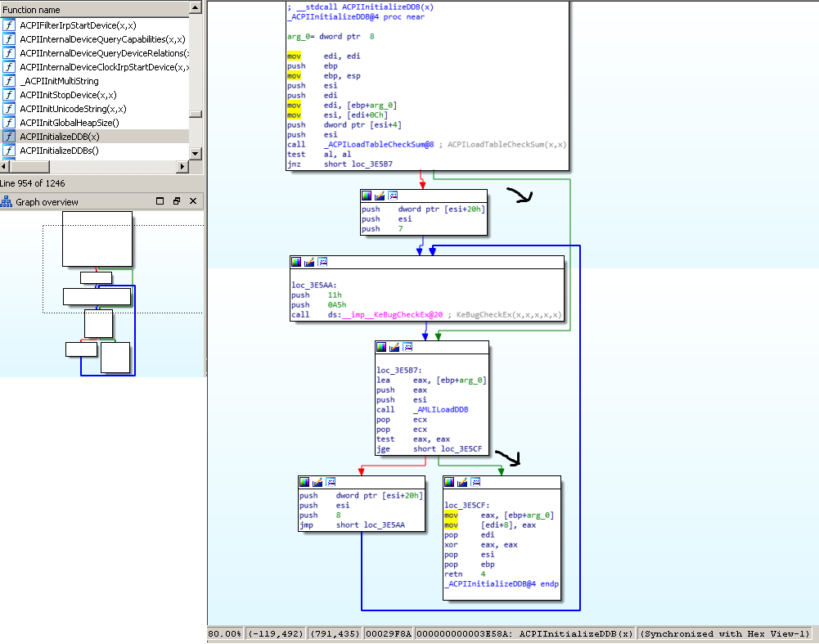Screen dimensions: 819x644
Task: Click function list scroll right arrow
Action: (x=182, y=166)
